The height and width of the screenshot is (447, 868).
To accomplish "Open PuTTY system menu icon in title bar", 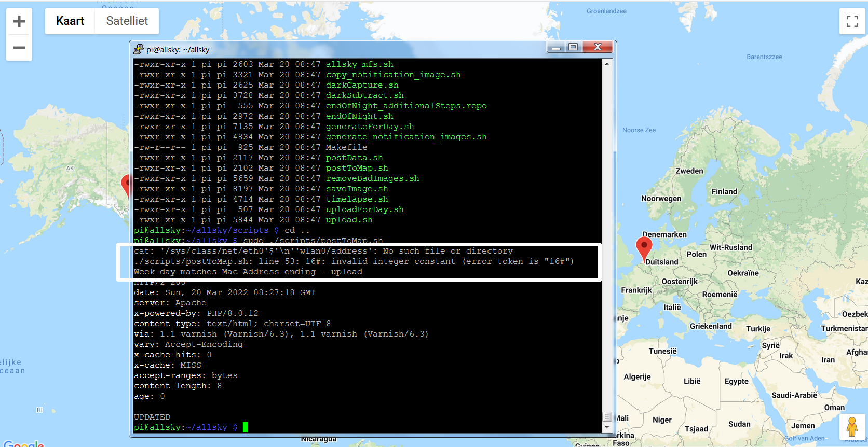I will point(138,49).
